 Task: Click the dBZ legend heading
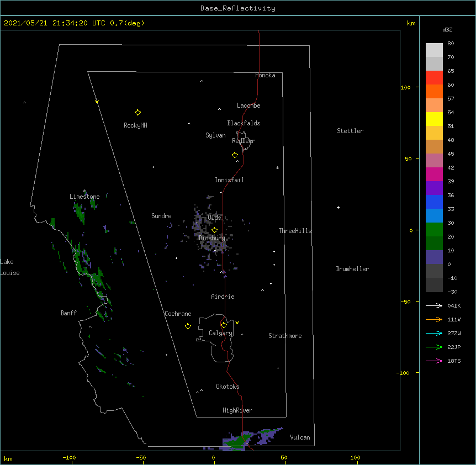tap(447, 29)
